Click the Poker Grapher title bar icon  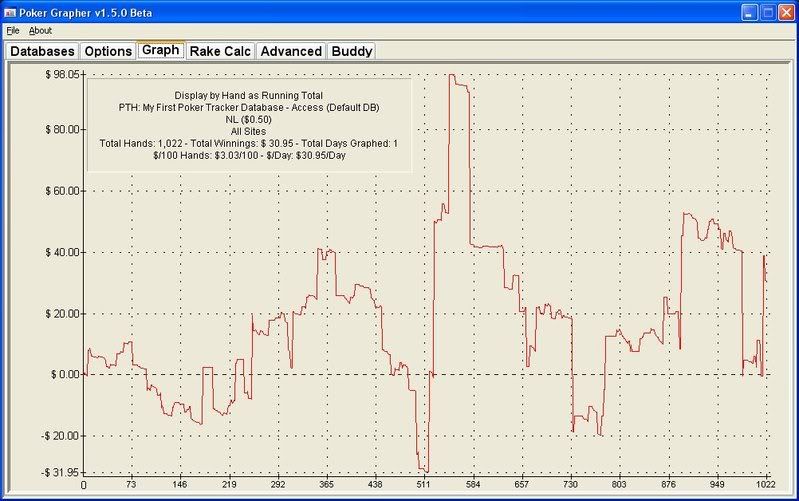pos(10,12)
